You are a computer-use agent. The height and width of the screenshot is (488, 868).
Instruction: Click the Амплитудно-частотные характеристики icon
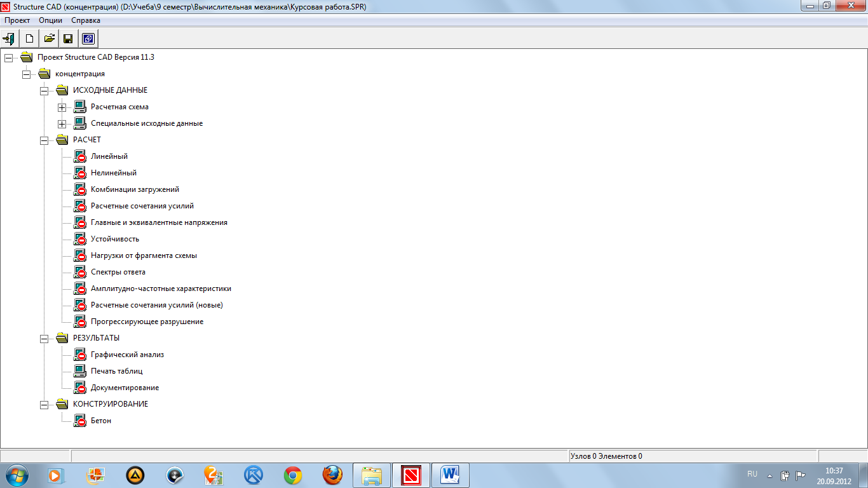pyautogui.click(x=79, y=288)
